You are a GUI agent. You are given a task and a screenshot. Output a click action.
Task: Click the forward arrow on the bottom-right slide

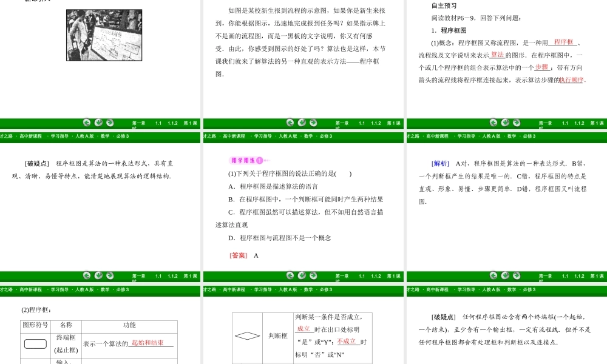(517, 275)
